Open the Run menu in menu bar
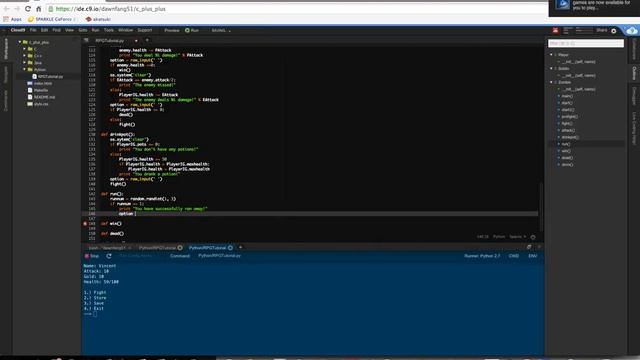640x360 pixels. (x=96, y=30)
